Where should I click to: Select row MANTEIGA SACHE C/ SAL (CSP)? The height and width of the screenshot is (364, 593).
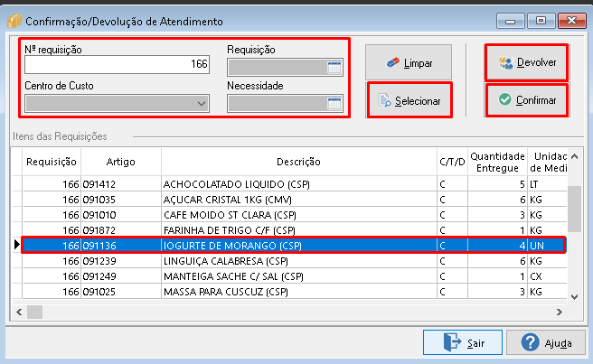pyautogui.click(x=295, y=276)
